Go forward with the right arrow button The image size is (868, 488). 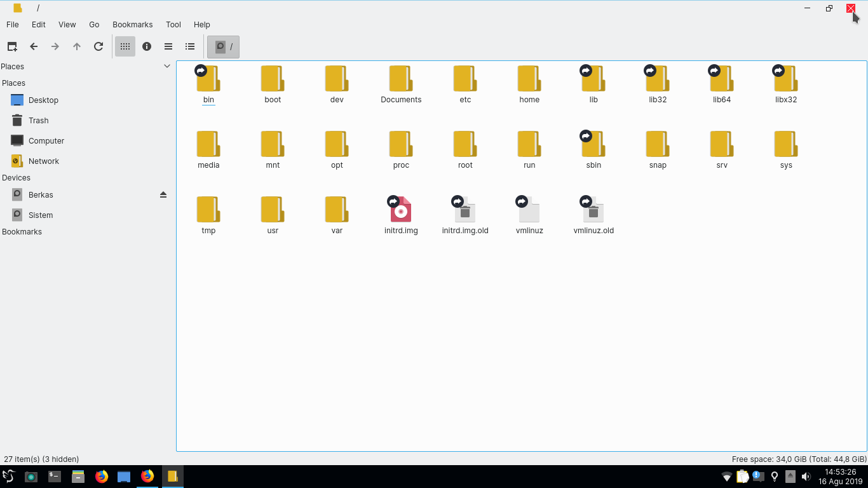pos(55,46)
